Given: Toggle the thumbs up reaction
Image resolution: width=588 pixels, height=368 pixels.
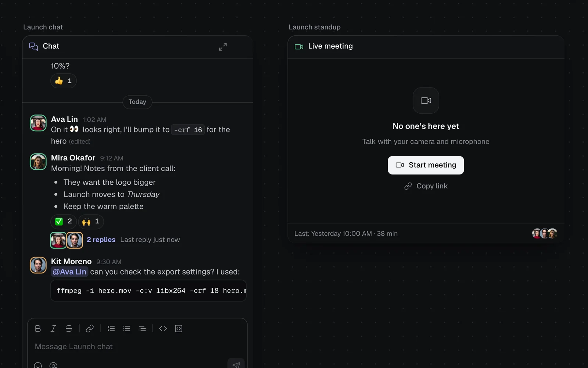Looking at the screenshot, I should coord(64,81).
